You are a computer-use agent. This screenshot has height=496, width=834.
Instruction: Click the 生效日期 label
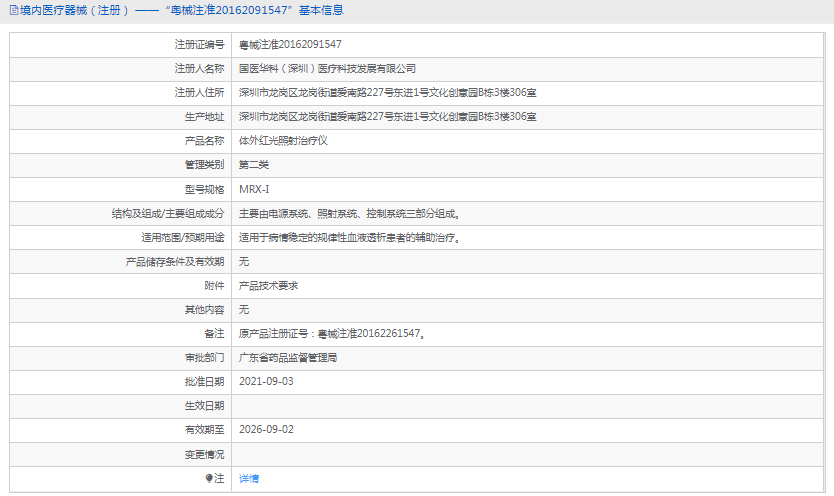204,406
